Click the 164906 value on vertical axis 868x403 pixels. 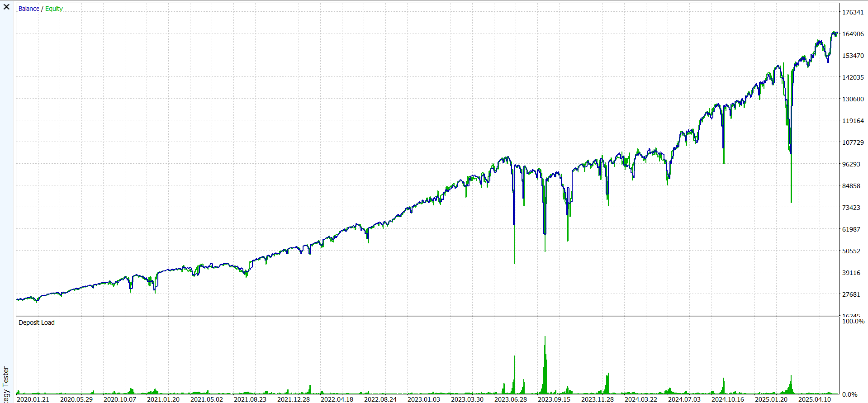tap(853, 34)
